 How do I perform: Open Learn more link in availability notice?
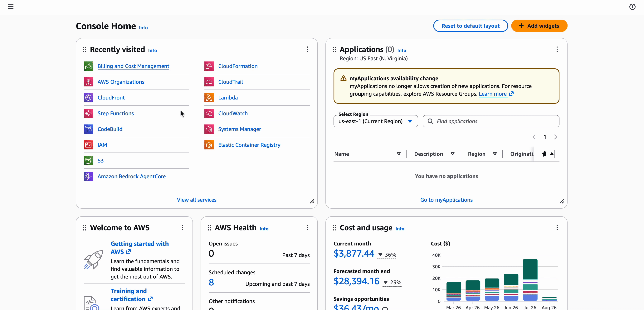pos(496,94)
